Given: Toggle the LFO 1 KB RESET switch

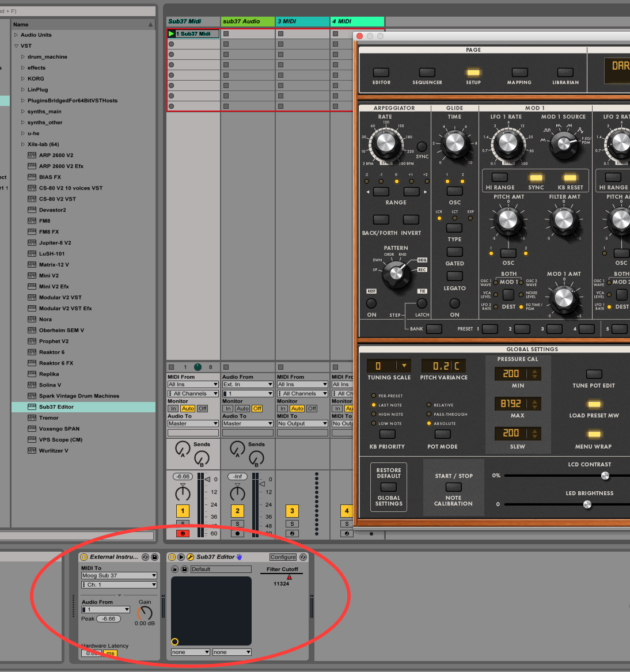Looking at the screenshot, I should tap(570, 178).
